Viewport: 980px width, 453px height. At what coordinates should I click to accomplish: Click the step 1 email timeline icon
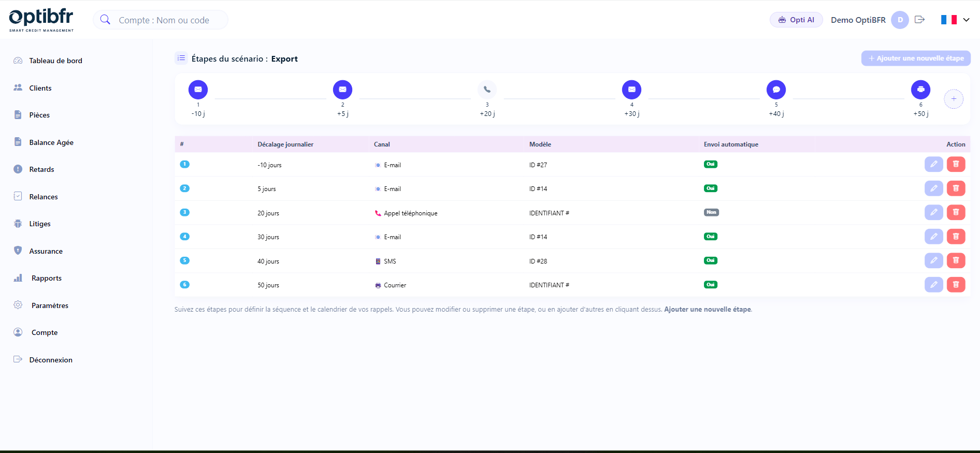(198, 90)
